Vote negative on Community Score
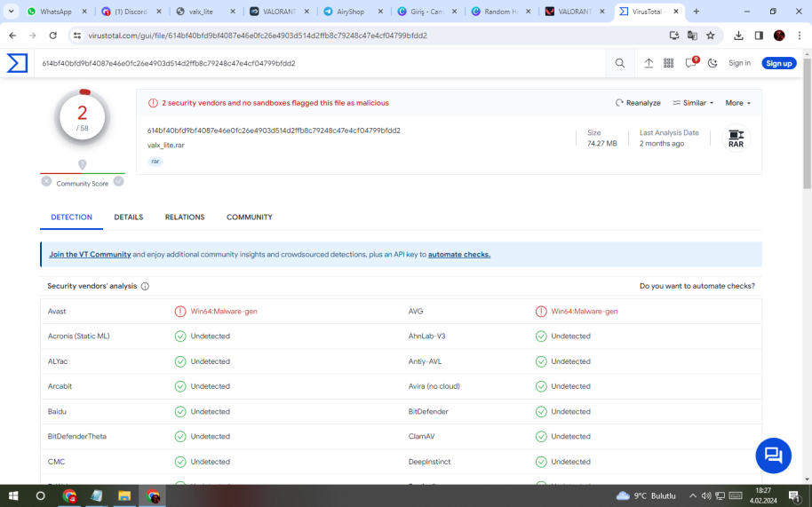The width and height of the screenshot is (812, 507). click(46, 181)
